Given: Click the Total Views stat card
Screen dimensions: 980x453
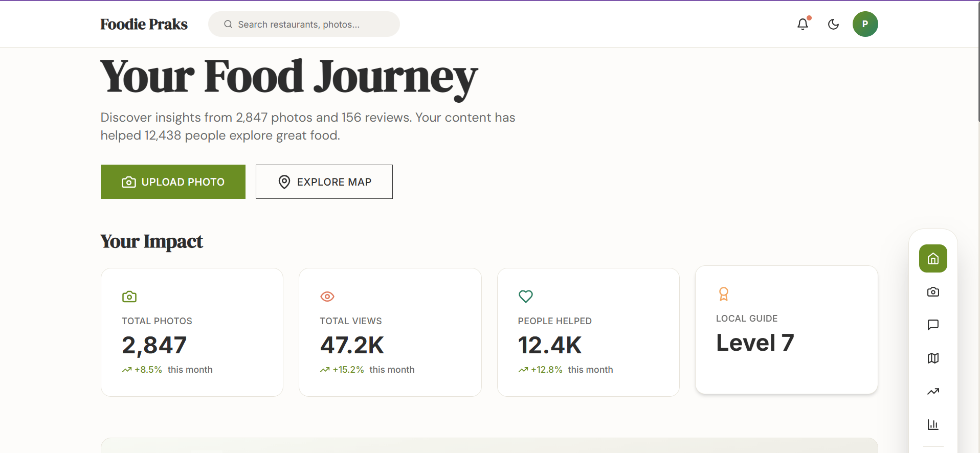Looking at the screenshot, I should point(390,332).
